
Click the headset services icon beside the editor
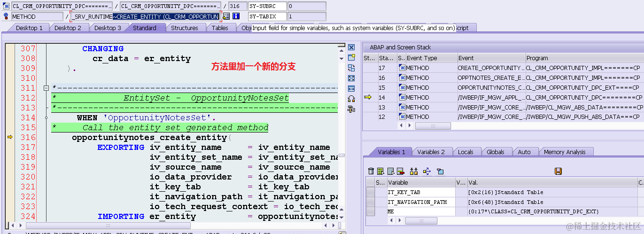(351, 99)
